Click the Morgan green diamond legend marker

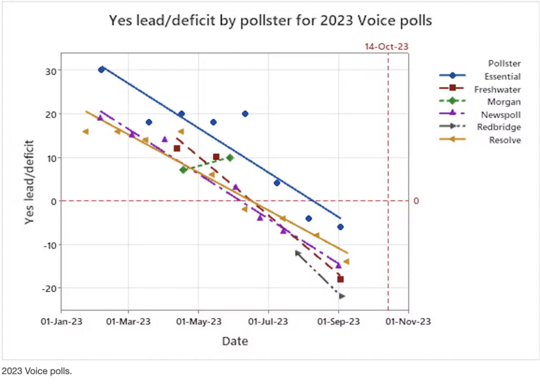[453, 102]
